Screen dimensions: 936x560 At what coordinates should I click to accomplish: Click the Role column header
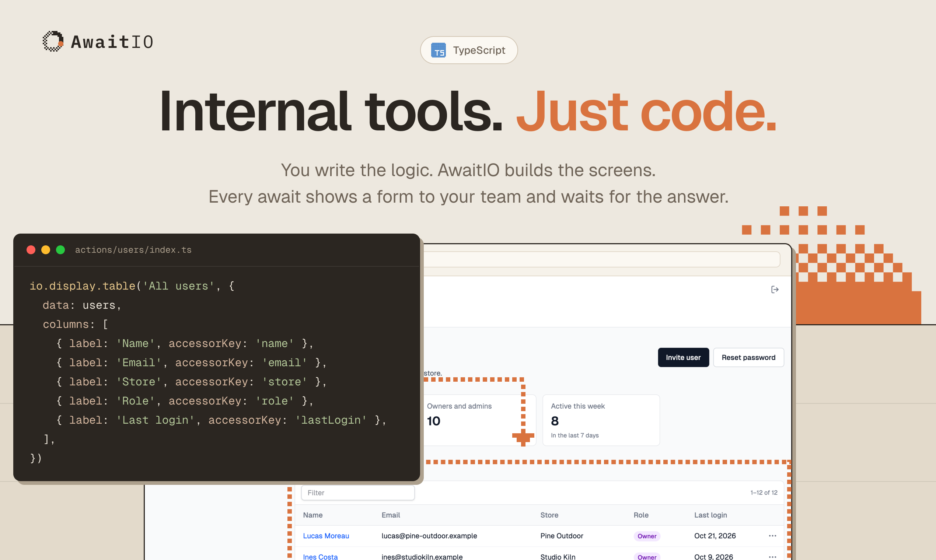tap(641, 515)
